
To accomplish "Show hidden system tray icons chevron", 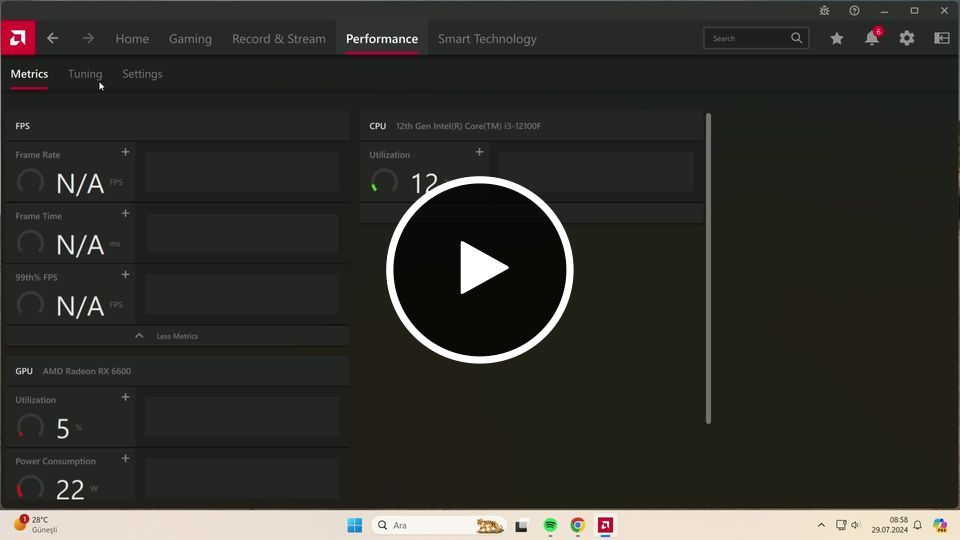I will [x=821, y=525].
